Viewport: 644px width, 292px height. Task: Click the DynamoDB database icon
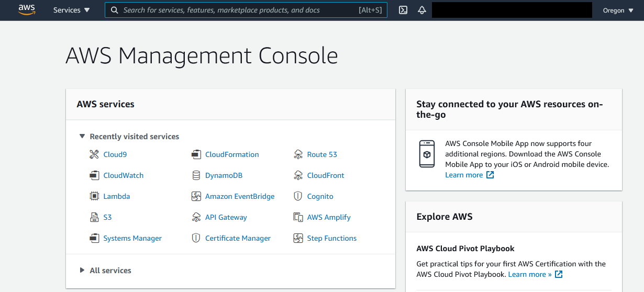(x=196, y=175)
